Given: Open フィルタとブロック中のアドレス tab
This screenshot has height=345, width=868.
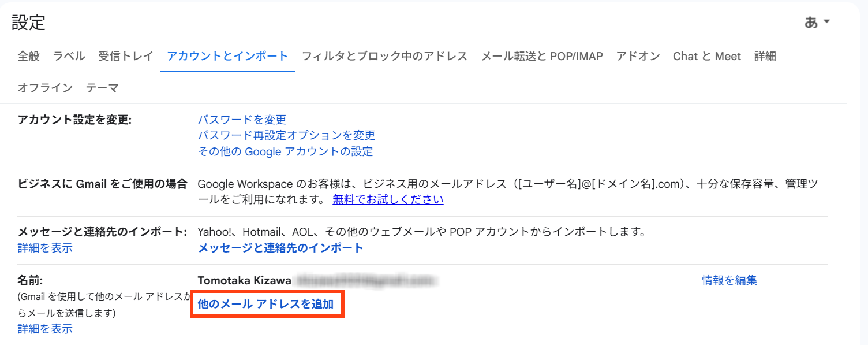Looking at the screenshot, I should (x=384, y=56).
